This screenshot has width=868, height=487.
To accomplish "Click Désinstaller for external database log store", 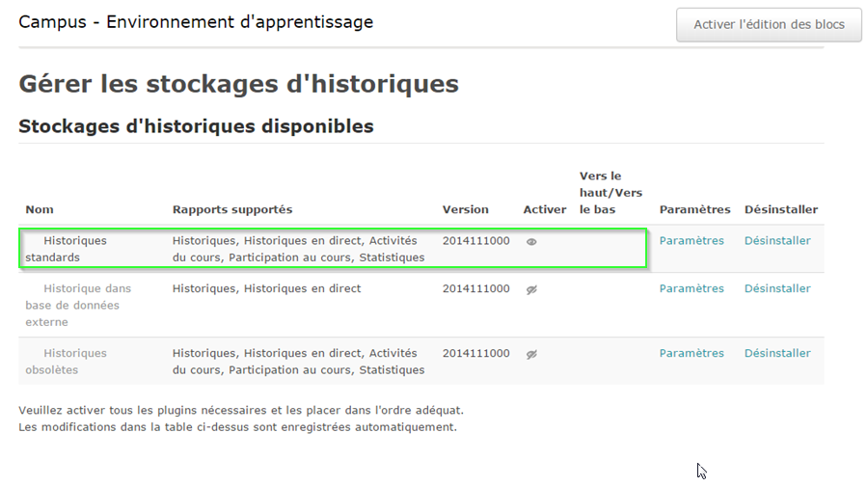I will click(x=776, y=288).
